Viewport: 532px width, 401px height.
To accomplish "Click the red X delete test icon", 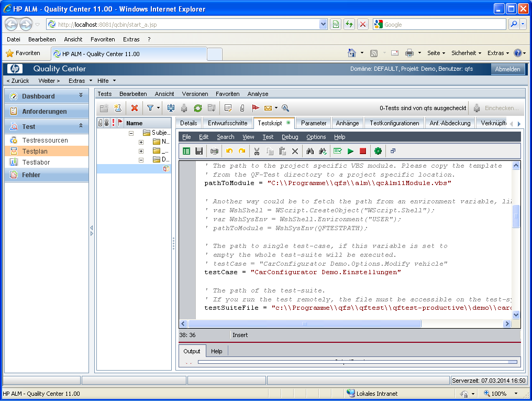I will [135, 108].
